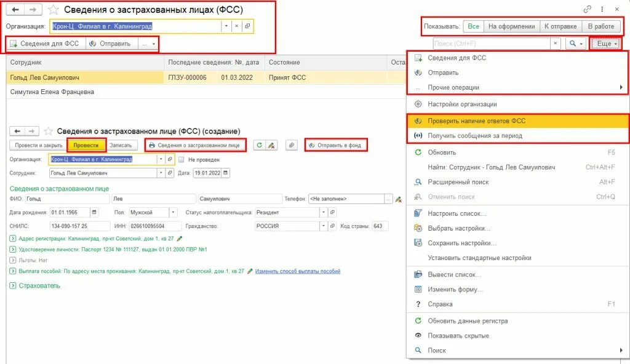The height and width of the screenshot is (364, 630).
Task: Choose Сохранить настройки... in the menu
Action: coord(517,243)
